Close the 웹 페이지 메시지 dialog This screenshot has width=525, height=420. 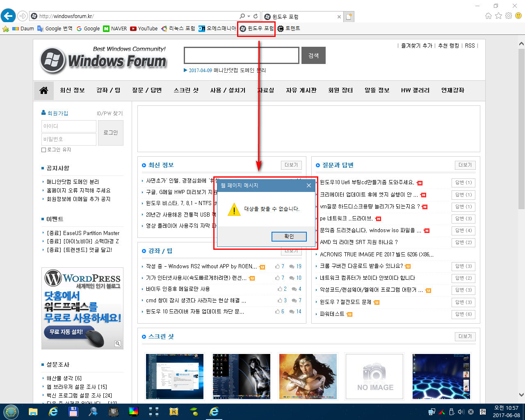pos(309,185)
